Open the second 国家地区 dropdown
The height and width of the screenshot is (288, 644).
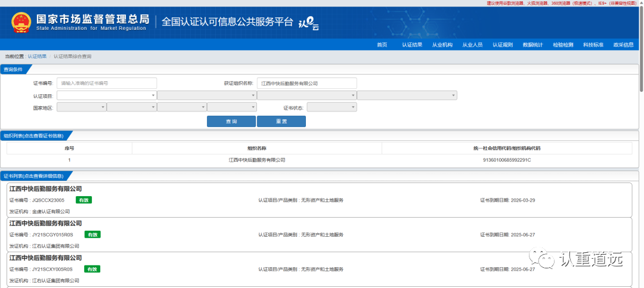132,107
